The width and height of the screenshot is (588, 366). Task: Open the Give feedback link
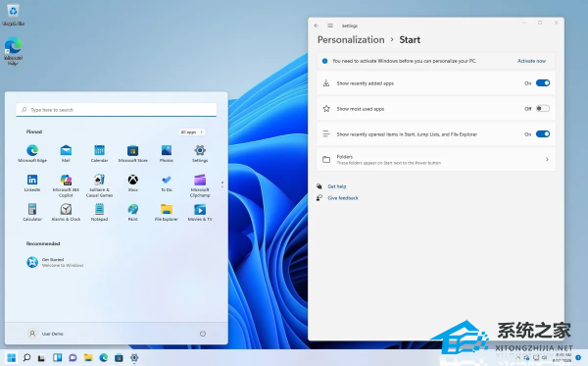click(343, 198)
